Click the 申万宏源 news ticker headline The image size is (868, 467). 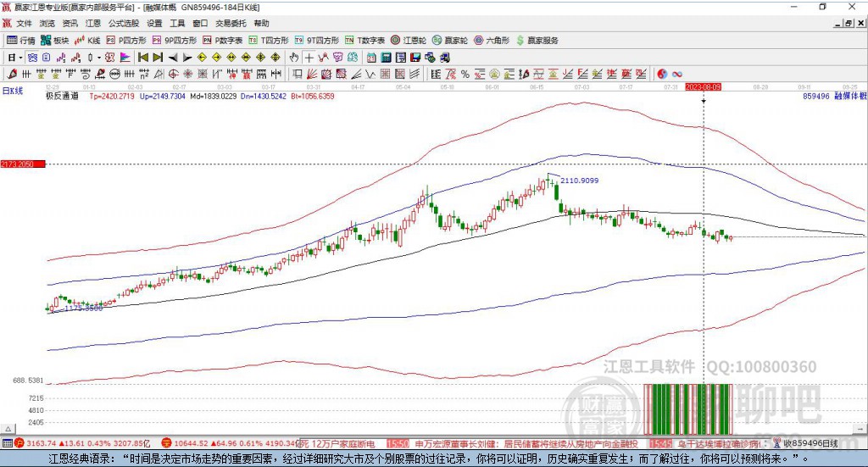(526, 443)
